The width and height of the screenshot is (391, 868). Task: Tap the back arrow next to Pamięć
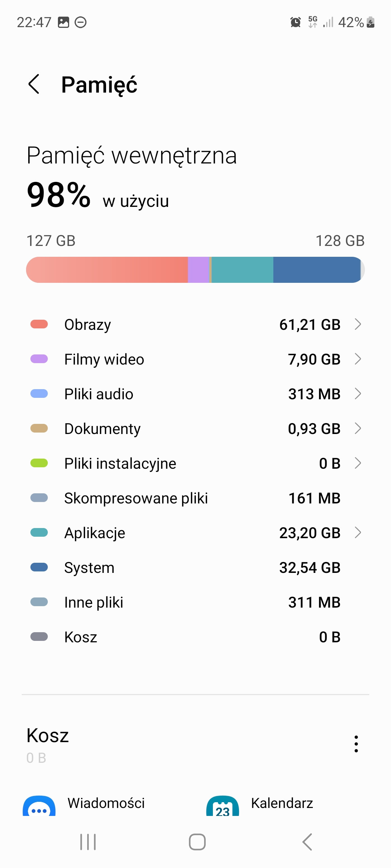34,84
